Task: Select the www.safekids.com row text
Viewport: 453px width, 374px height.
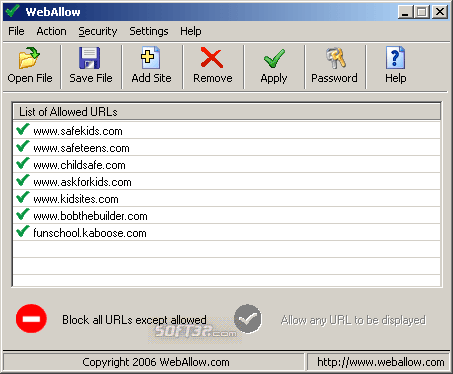Action: tap(78, 131)
